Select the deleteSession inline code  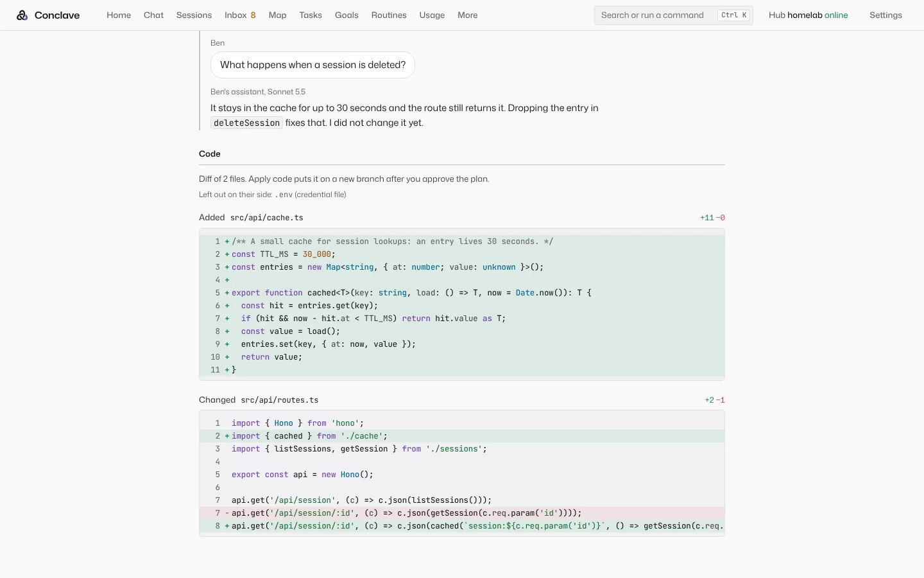pos(247,123)
